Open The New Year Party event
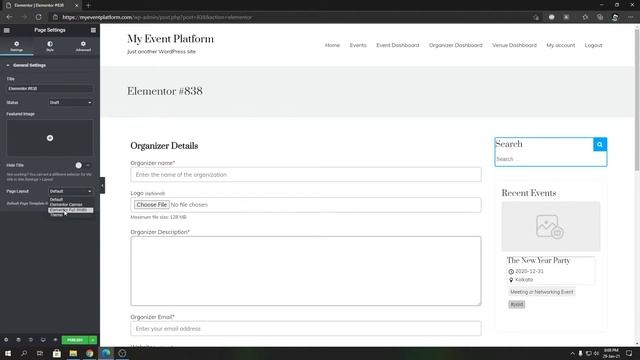 point(538,260)
